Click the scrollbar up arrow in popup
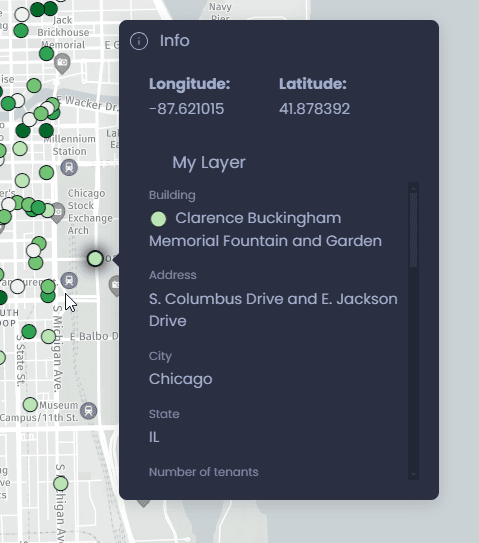Viewport: 479px width, 543px height. coord(413,188)
